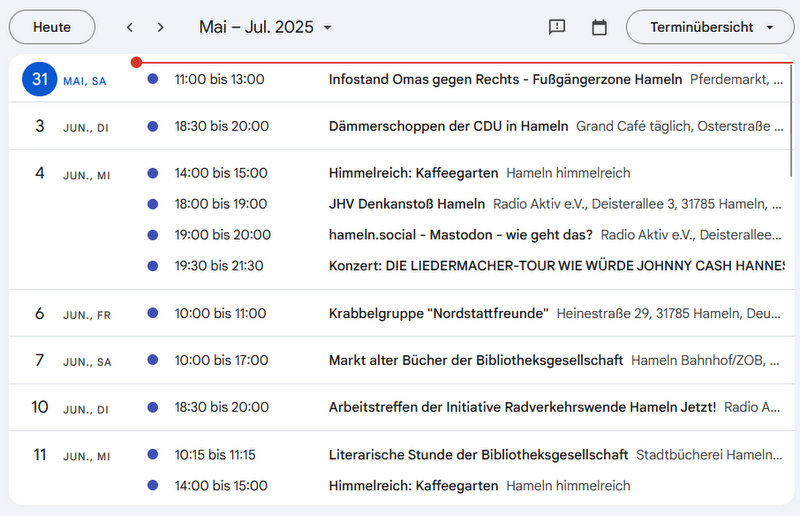
Task: Click the vertical scrollbar on the right
Action: [792, 120]
